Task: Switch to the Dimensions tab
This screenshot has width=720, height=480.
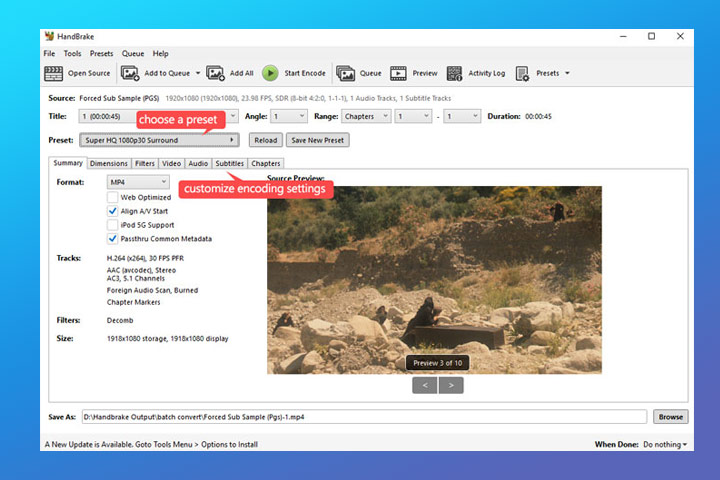Action: pos(109,163)
